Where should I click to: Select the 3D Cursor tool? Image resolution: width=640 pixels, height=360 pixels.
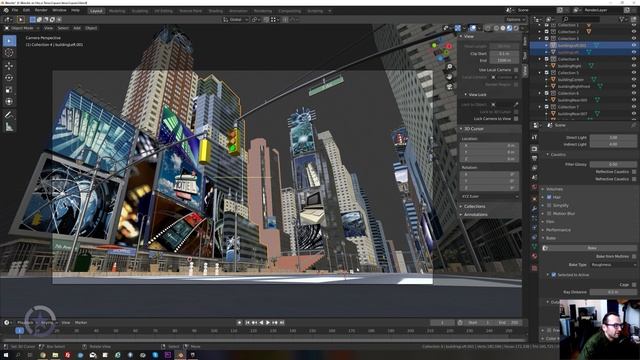click(x=9, y=53)
